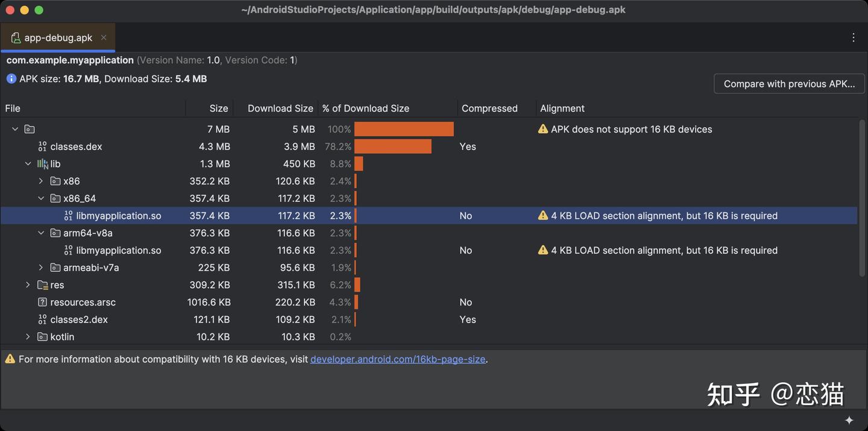Click the classes2.dex dex icon
This screenshot has height=431, width=868.
click(x=42, y=319)
